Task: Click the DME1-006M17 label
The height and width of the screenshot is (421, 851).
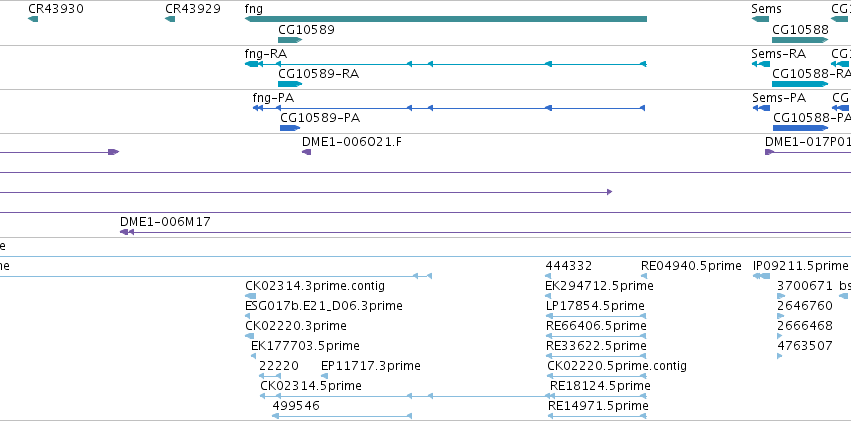Action: (166, 221)
